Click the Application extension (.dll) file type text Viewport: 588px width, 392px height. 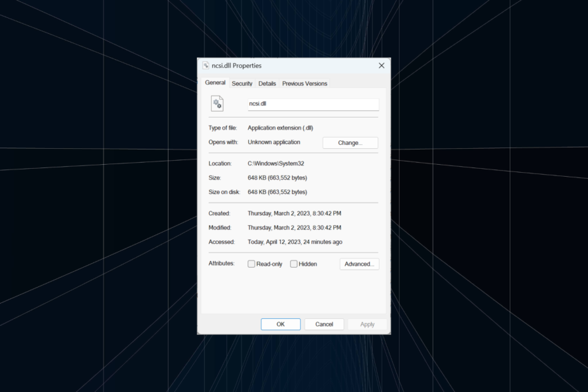pos(280,128)
